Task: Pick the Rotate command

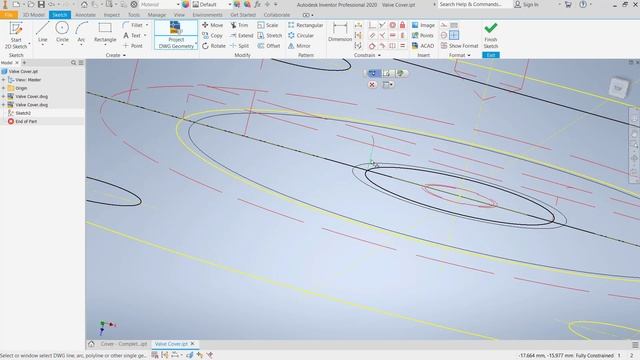Action: pos(213,46)
